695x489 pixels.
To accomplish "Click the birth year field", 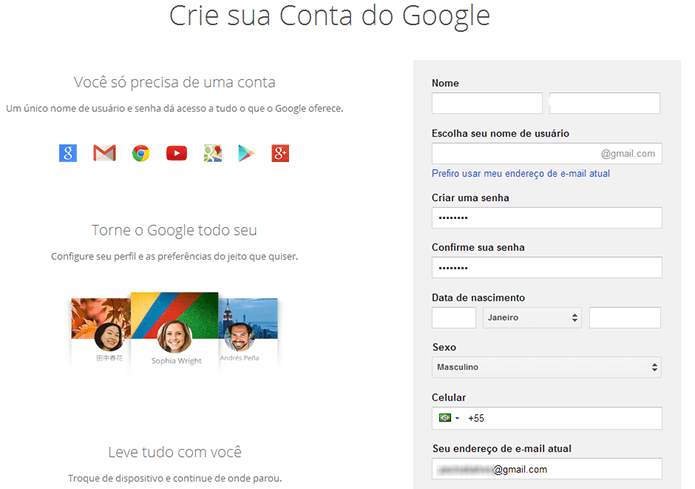I will (x=625, y=318).
